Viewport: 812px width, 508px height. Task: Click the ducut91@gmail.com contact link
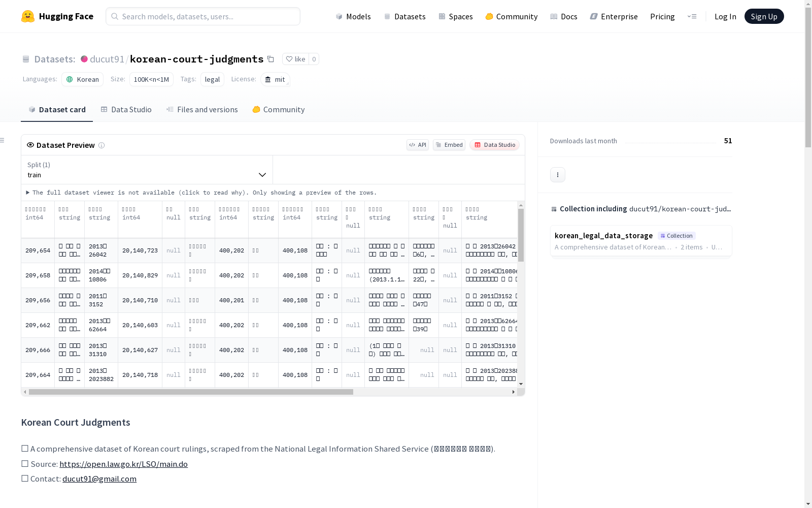[x=99, y=479]
